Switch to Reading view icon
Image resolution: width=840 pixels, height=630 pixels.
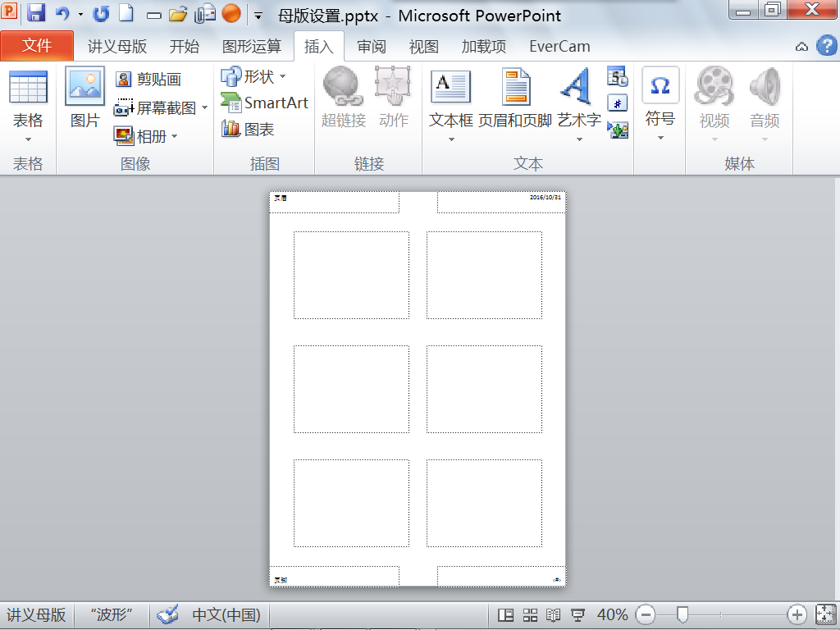(x=554, y=615)
